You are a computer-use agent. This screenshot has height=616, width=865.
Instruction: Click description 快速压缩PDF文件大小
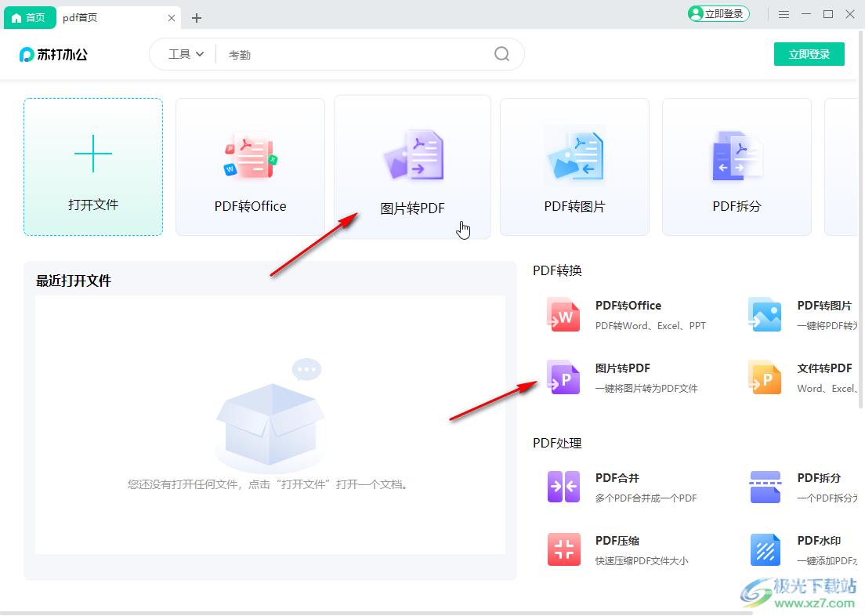(x=642, y=561)
